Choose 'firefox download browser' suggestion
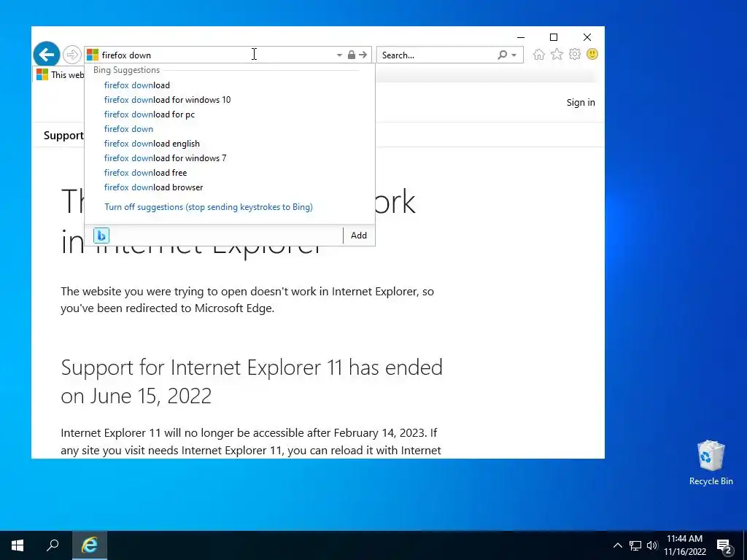Viewport: 747px width, 560px height. pos(153,187)
